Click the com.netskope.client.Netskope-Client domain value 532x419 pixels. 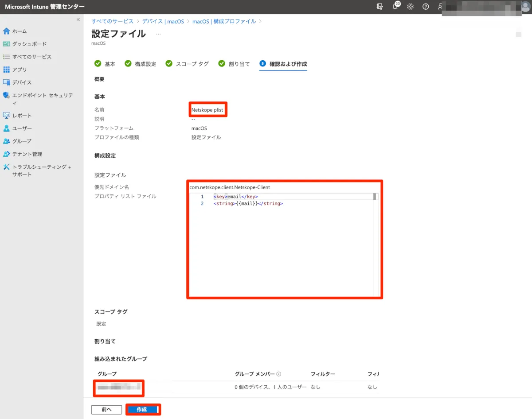tap(230, 187)
